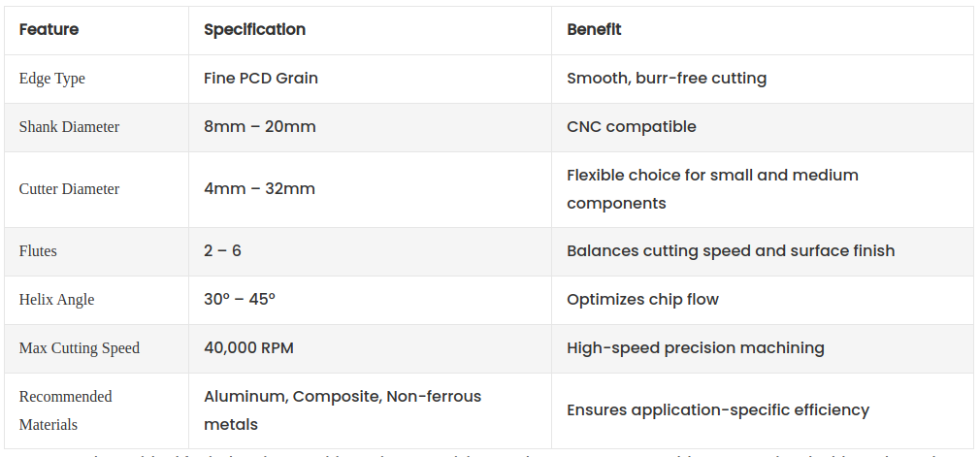The width and height of the screenshot is (980, 457).
Task: Select the Edge Type row label
Action: tap(52, 79)
